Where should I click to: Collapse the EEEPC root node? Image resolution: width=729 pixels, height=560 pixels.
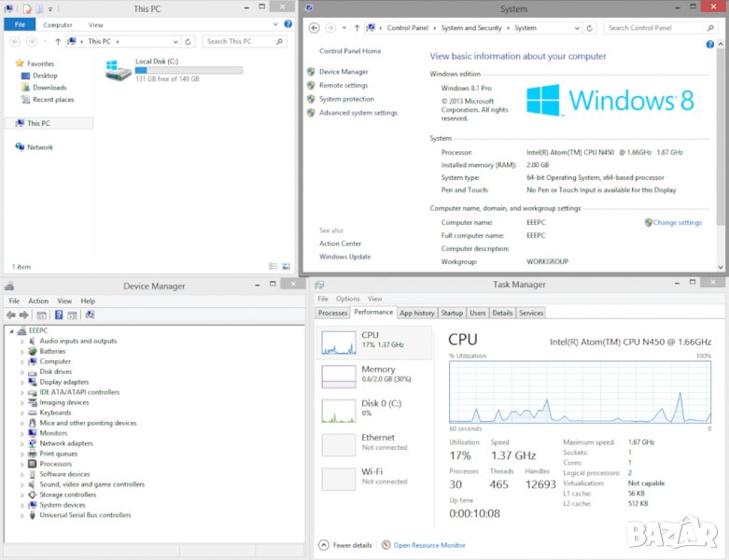point(11,330)
